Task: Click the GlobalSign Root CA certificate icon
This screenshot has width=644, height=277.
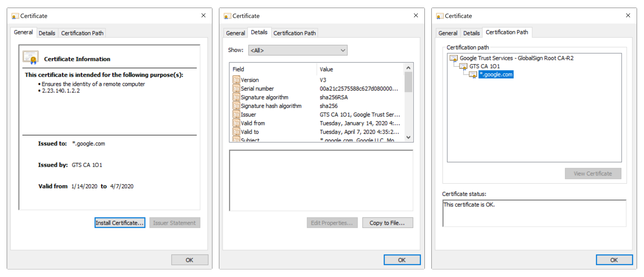Action: point(454,58)
